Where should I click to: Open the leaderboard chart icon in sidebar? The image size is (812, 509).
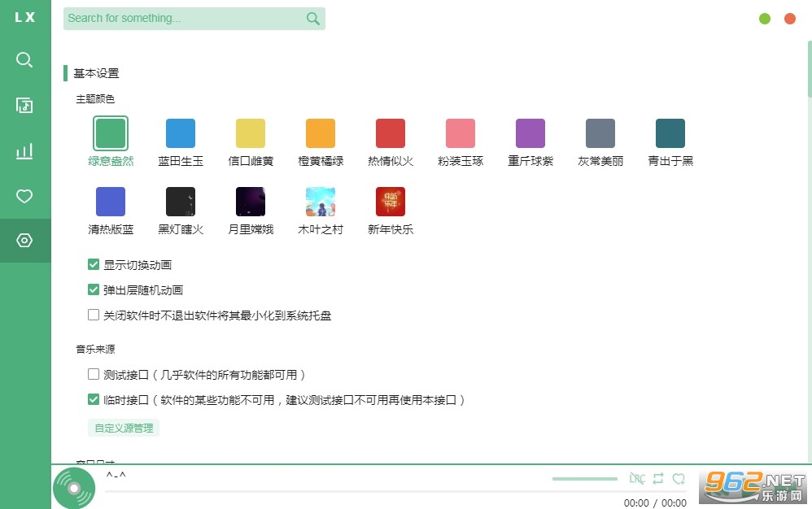(24, 150)
